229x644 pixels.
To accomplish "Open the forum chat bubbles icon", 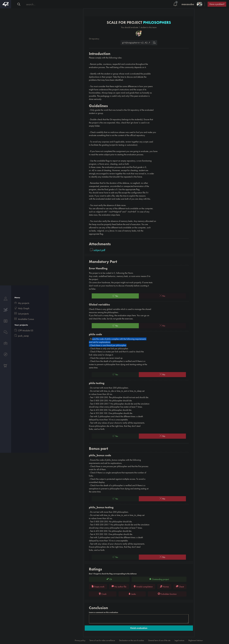I will click(x=6, y=332).
